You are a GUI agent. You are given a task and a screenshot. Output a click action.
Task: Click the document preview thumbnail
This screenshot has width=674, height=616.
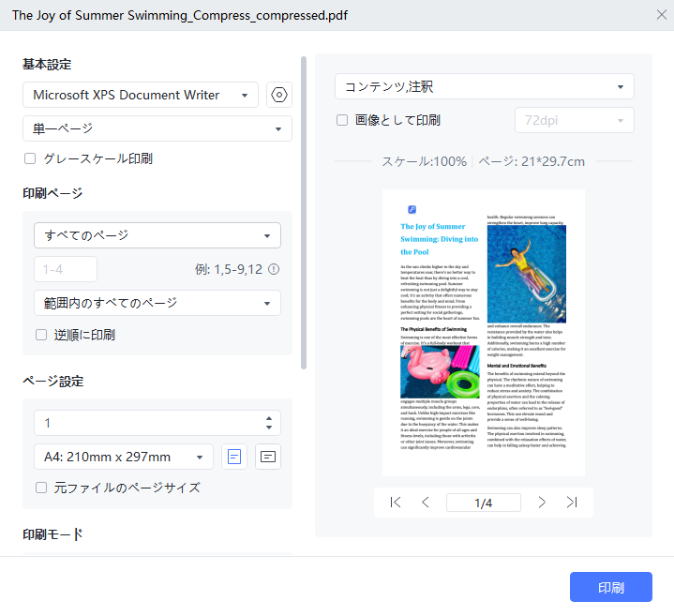point(484,333)
